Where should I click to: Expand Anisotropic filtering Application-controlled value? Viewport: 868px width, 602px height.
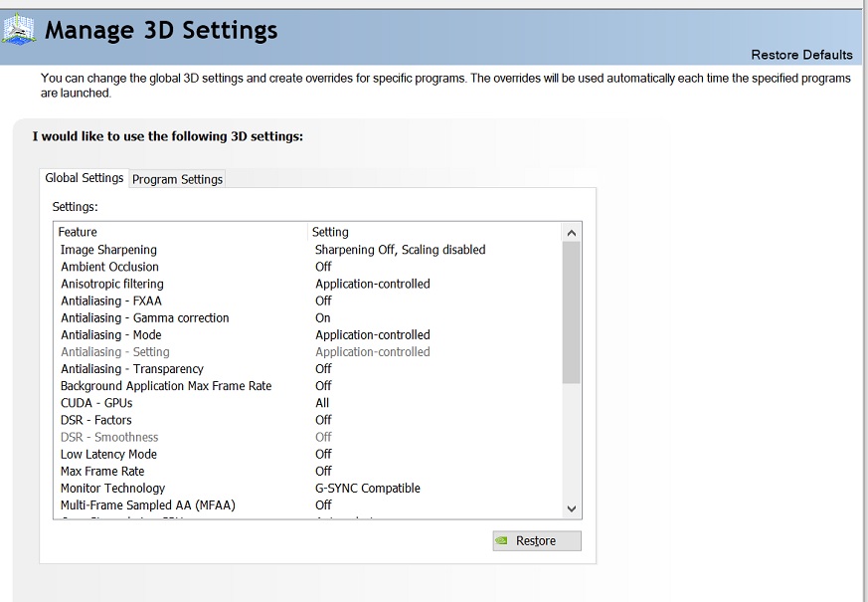372,284
